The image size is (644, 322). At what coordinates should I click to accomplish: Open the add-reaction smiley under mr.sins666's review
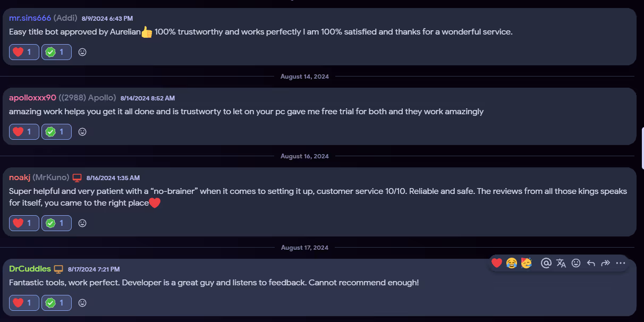coord(82,52)
